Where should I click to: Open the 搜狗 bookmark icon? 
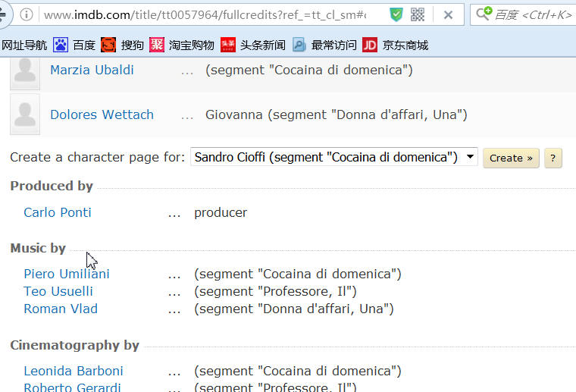pyautogui.click(x=108, y=45)
